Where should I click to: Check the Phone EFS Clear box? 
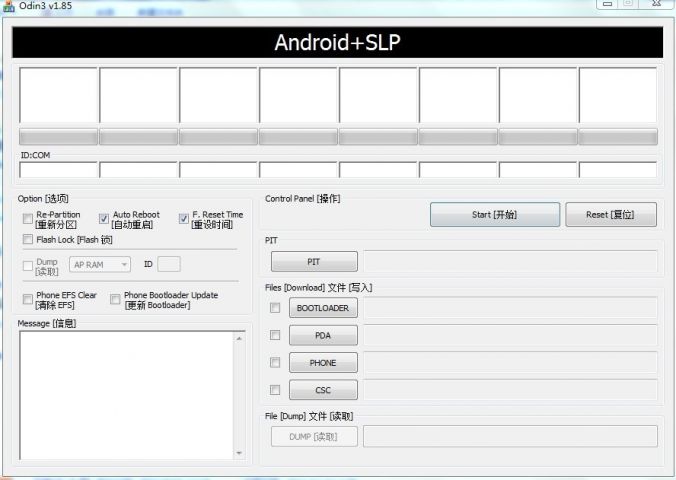(27, 298)
